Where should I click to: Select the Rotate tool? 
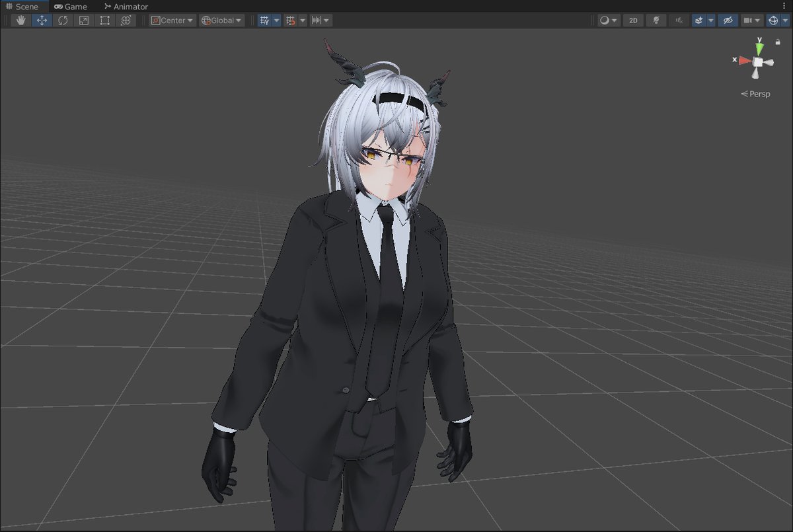[63, 20]
